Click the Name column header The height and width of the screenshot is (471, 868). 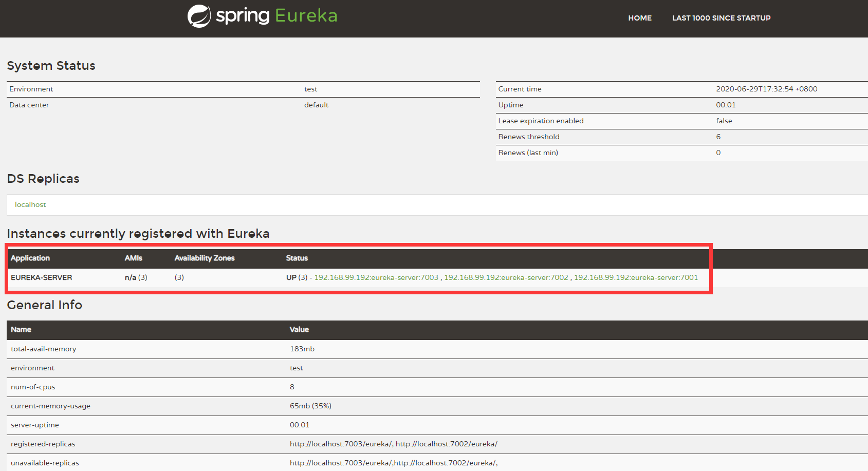(21, 329)
